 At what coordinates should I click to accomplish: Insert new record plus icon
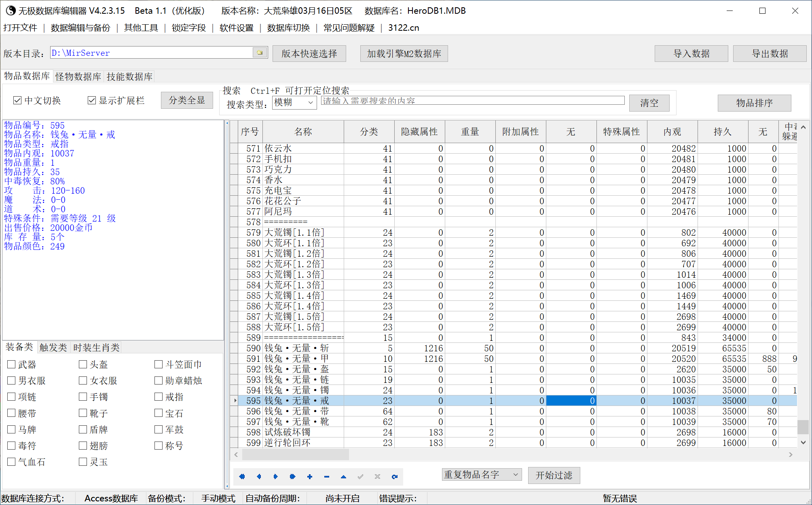310,477
